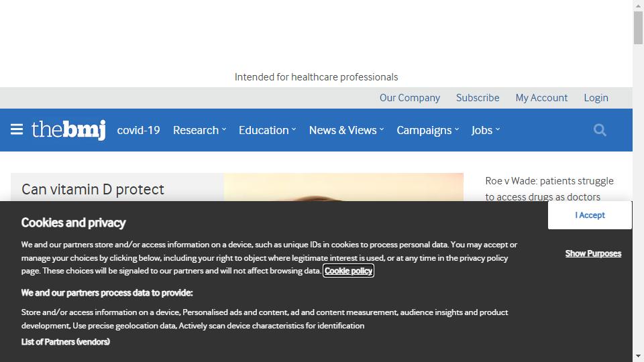644x362 pixels.
Task: Open the Roe v Wade article link
Action: click(x=549, y=189)
